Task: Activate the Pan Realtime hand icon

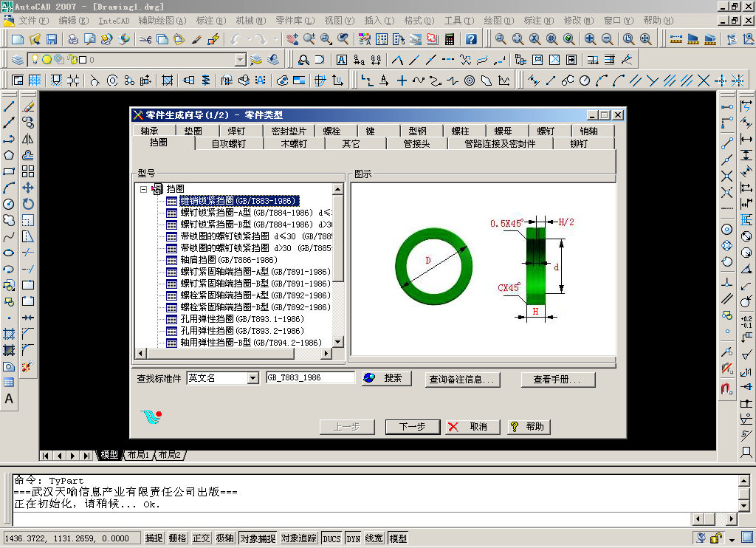Action: click(292, 39)
